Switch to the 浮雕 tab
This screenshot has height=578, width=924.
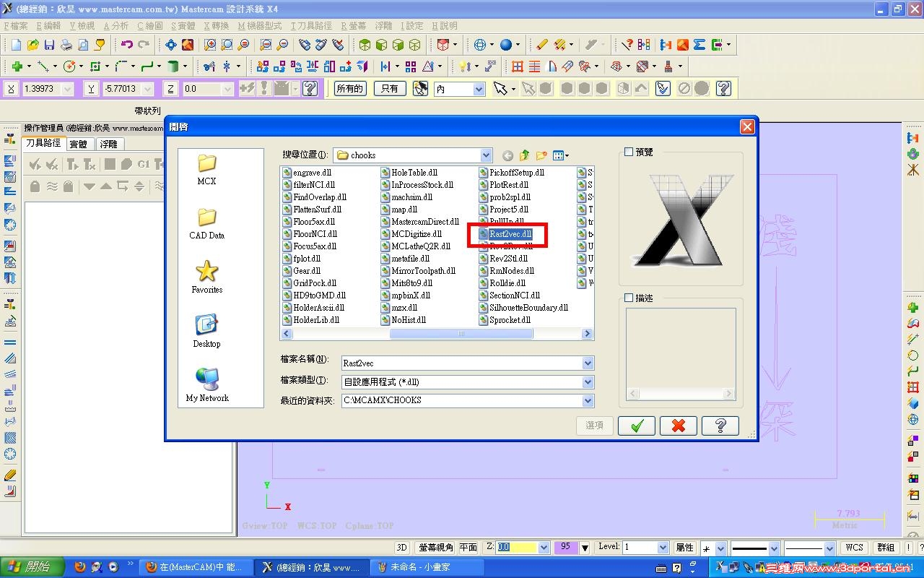coord(108,144)
